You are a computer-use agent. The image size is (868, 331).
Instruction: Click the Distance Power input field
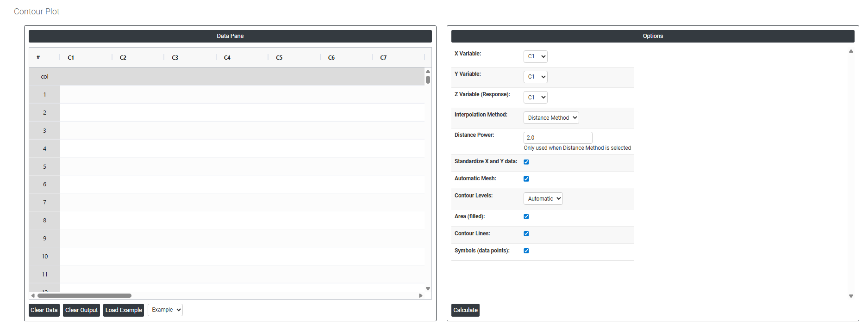tap(558, 138)
